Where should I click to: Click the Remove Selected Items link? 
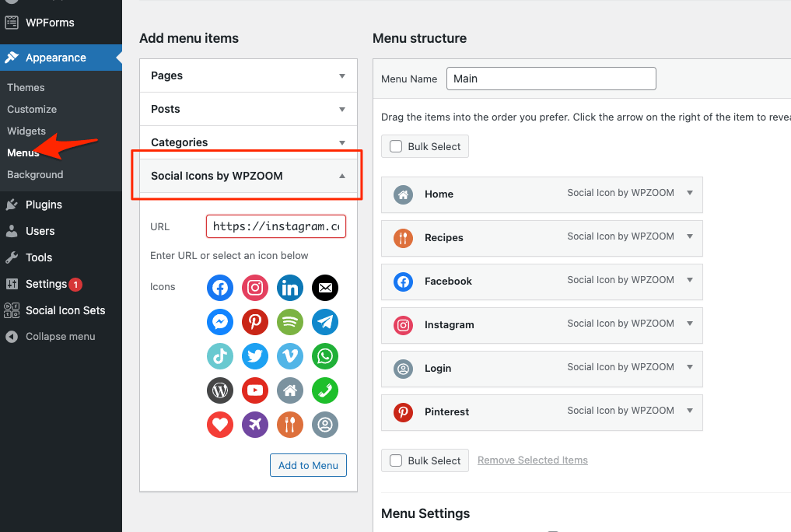point(532,460)
